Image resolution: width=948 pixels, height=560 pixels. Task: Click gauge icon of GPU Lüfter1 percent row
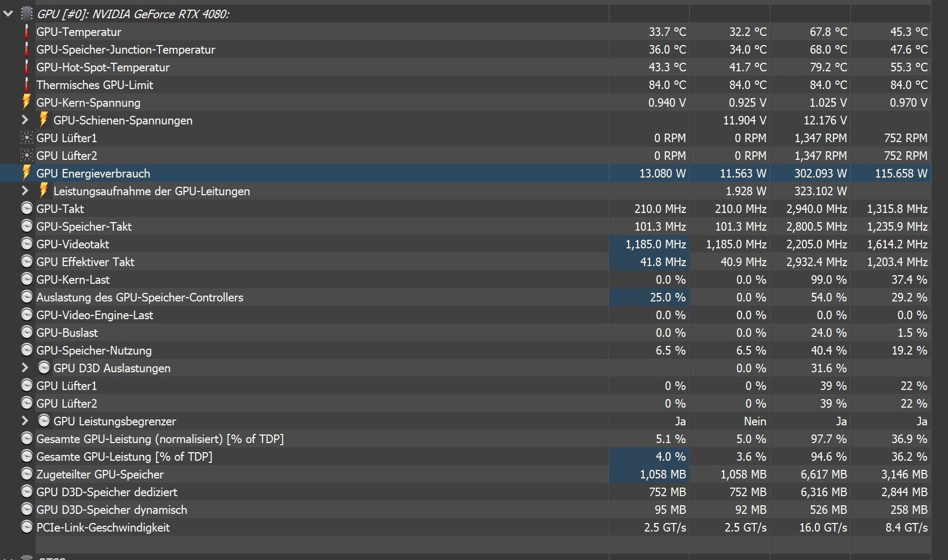26,385
